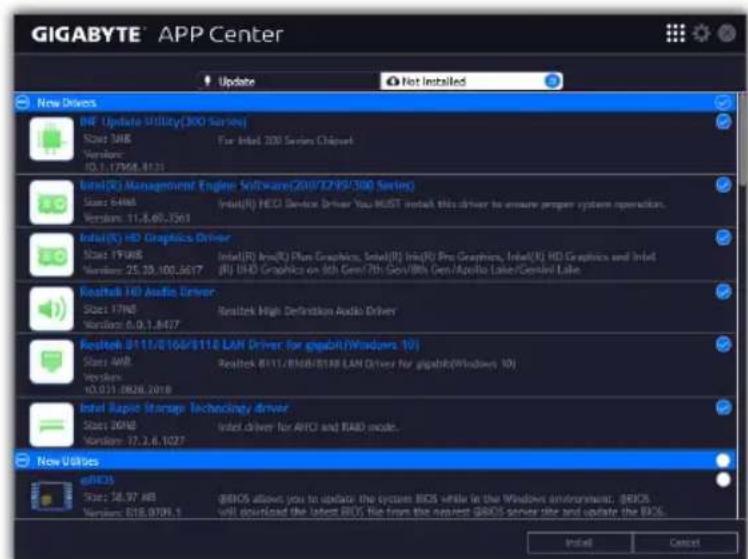Click the Realtek LAN driver description text
This screenshot has width=748, height=559.
[367, 363]
